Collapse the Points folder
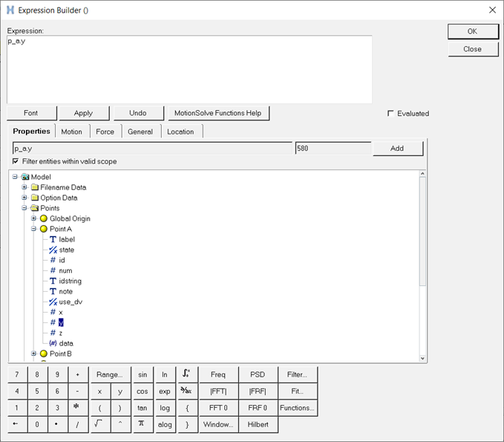Image resolution: width=504 pixels, height=442 pixels. 24,208
